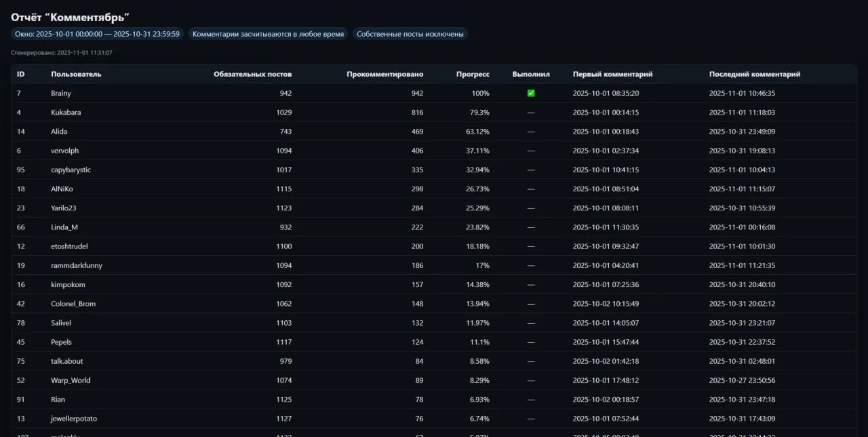The height and width of the screenshot is (437, 868).
Task: Click the date window range badge
Action: click(x=97, y=34)
